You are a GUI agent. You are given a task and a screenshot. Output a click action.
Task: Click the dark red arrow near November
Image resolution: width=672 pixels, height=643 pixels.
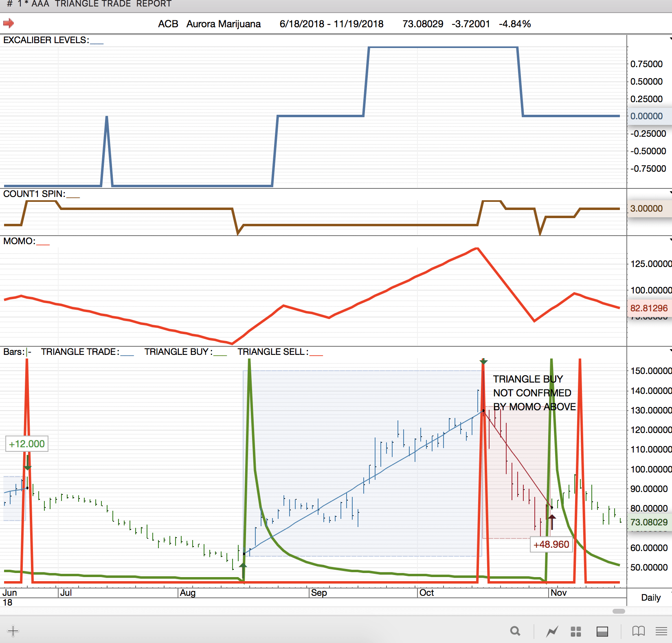552,521
